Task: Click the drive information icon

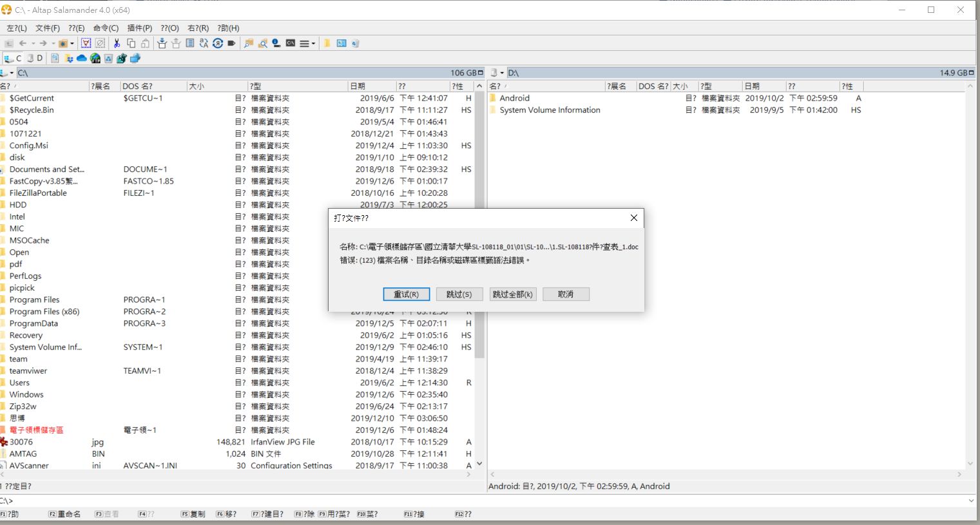Action: (x=276, y=43)
